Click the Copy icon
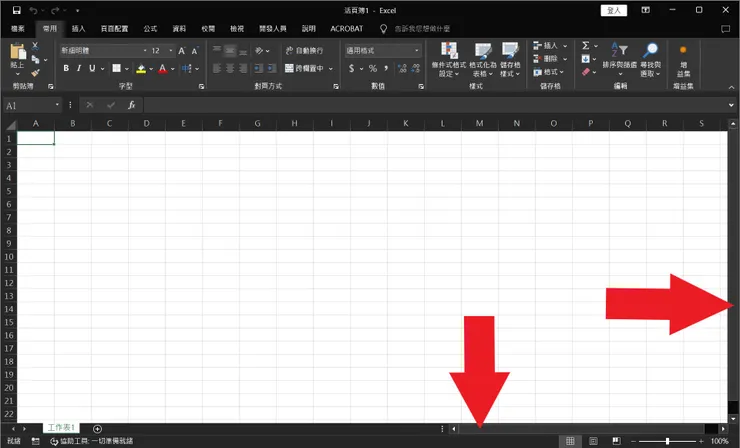The height and width of the screenshot is (448, 740). 35,59
